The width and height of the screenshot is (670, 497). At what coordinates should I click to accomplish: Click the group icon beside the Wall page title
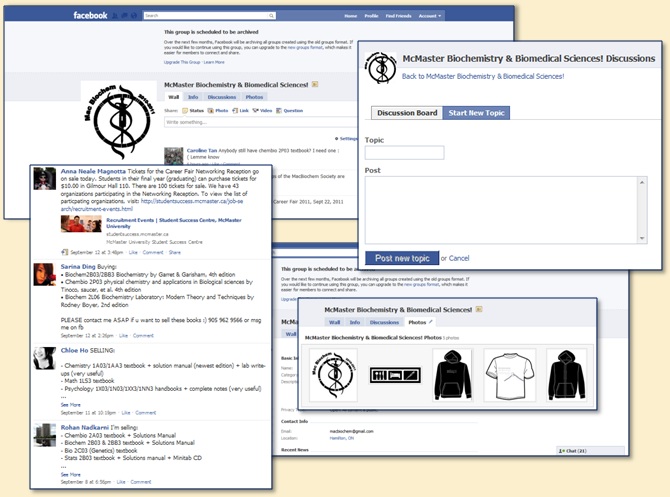coord(315,84)
